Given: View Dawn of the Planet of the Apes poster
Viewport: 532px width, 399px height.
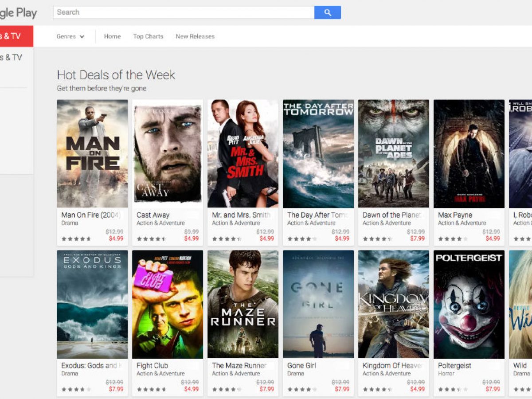Looking at the screenshot, I should pyautogui.click(x=394, y=153).
